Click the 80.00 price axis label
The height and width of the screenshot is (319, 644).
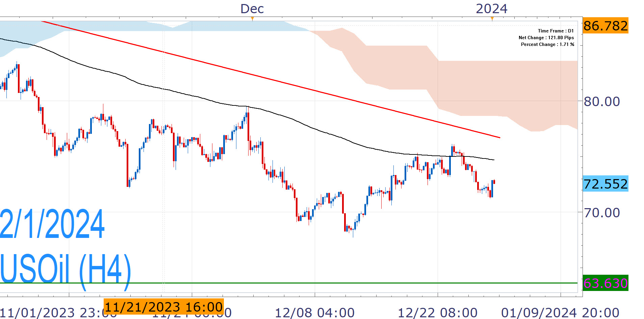(602, 101)
